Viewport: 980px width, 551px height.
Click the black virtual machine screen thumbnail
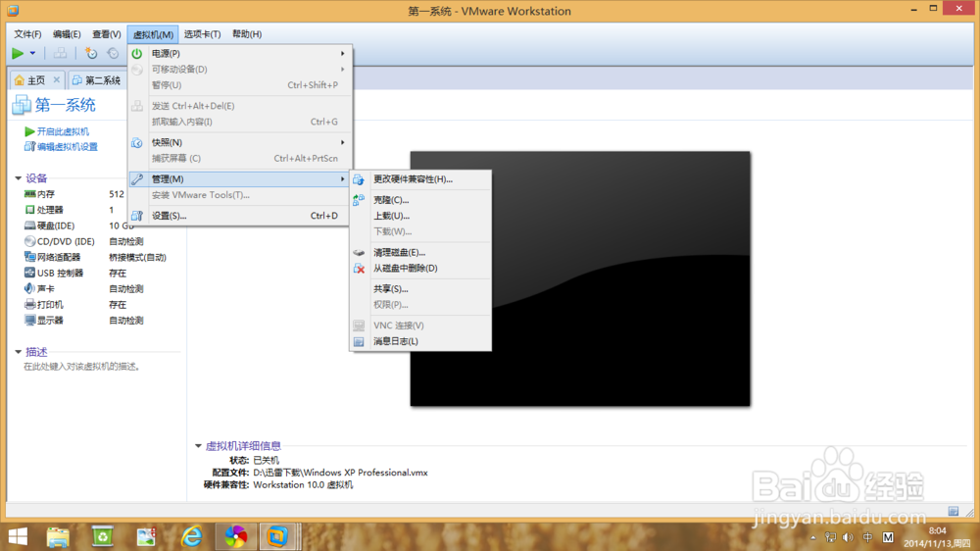click(580, 279)
